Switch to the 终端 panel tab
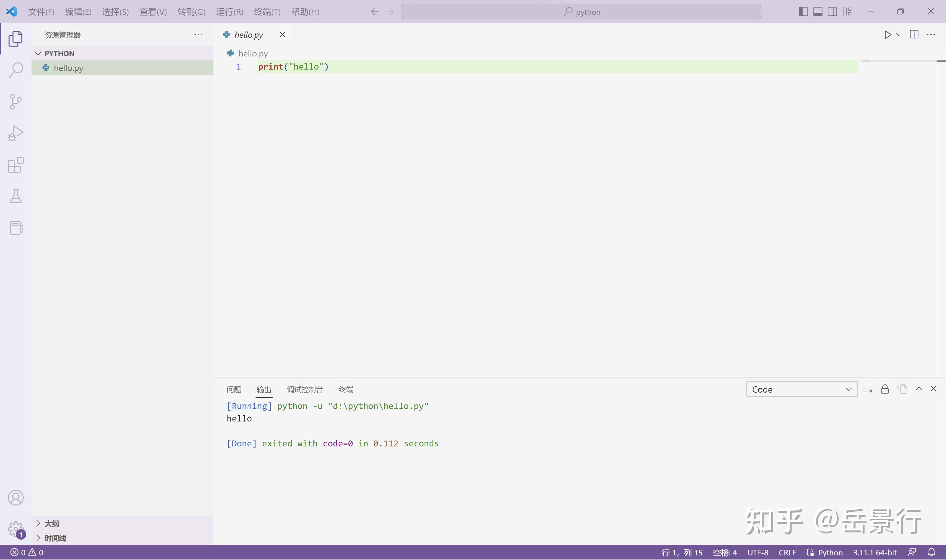 tap(346, 389)
